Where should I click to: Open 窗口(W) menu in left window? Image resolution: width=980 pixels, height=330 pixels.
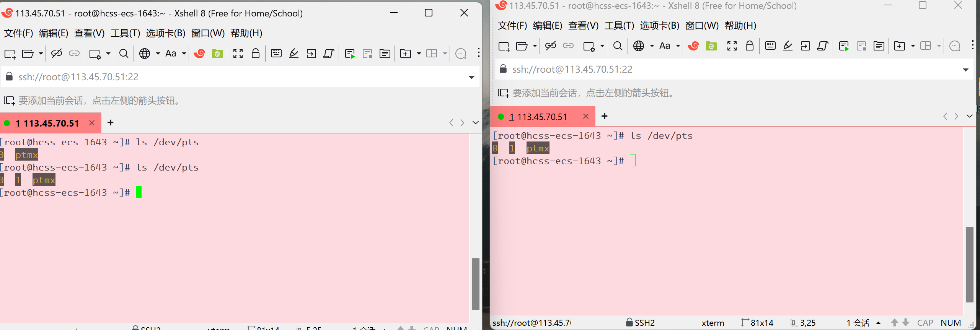[x=208, y=33]
